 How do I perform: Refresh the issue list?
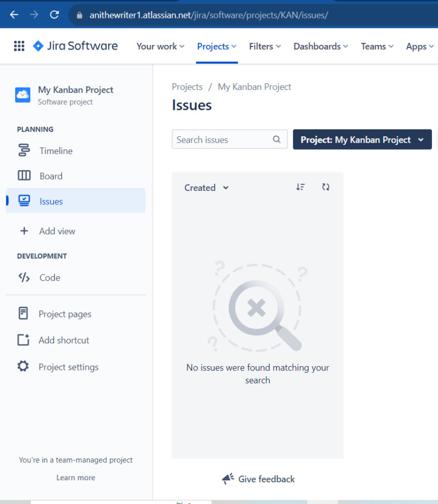326,187
